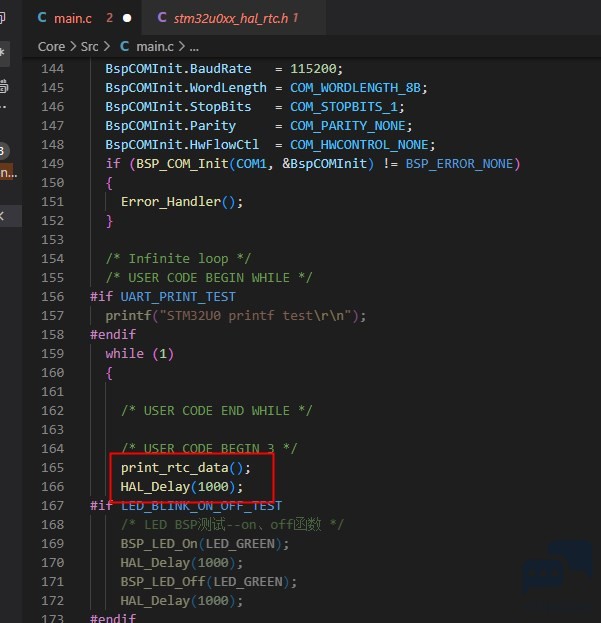Click BspCOMInit.BaudRate on line 144
This screenshot has width=601, height=623.
click(x=178, y=69)
